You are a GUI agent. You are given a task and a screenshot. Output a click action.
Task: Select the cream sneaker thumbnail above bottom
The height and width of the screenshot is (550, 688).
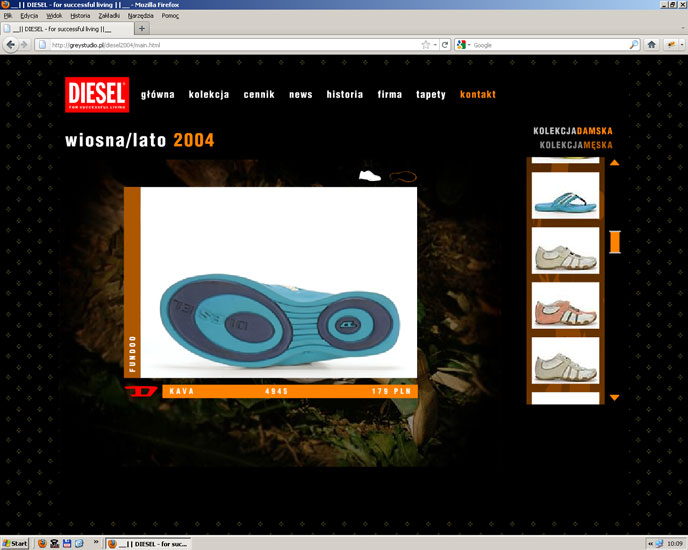click(x=565, y=360)
